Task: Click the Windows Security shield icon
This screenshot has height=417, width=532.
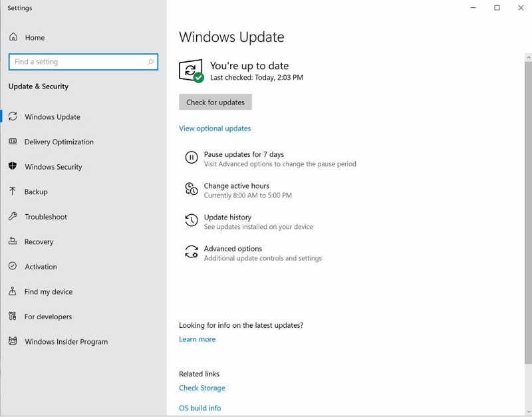Action: (x=13, y=166)
